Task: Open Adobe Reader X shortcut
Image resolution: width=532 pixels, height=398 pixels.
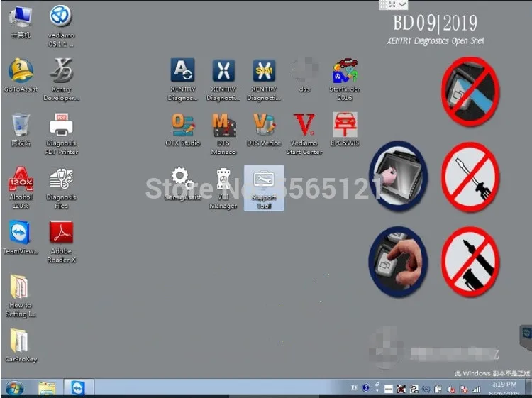Action: [x=62, y=242]
